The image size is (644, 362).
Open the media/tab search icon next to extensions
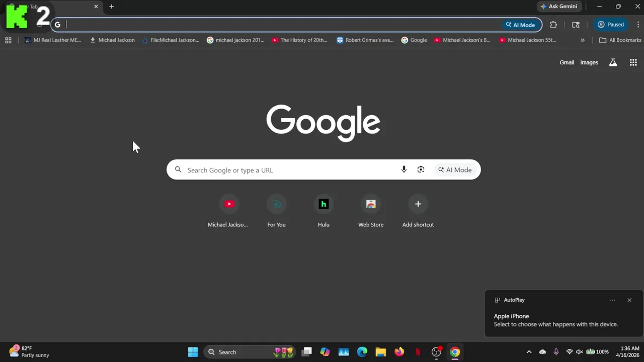coord(576,25)
